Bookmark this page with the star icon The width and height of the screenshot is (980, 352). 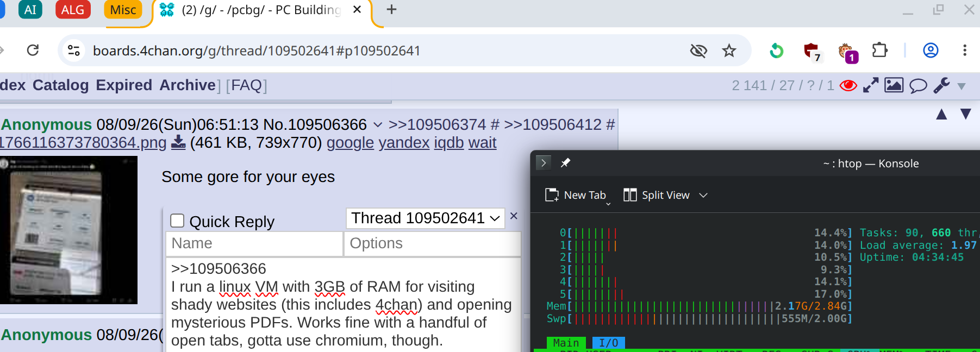click(x=729, y=51)
